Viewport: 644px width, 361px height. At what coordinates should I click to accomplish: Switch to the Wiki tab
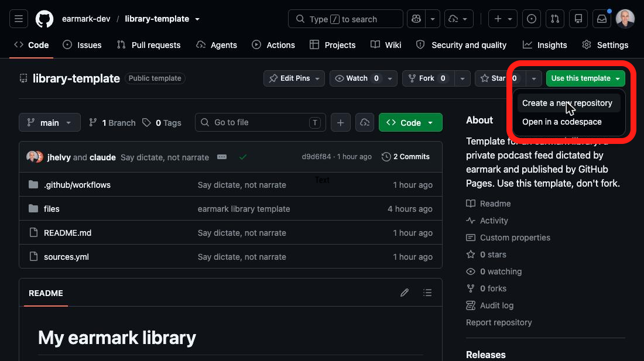386,45
